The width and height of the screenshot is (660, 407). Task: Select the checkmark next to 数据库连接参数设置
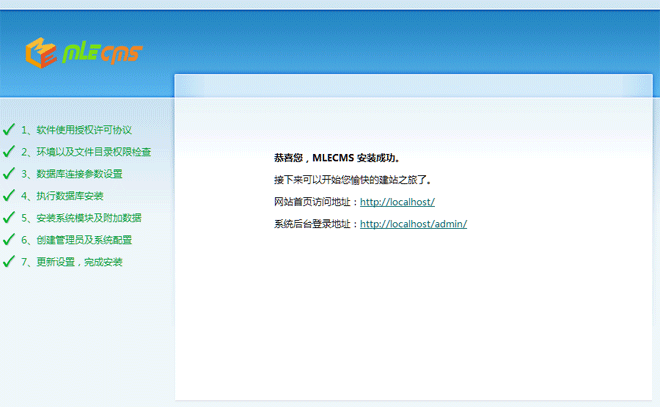(x=9, y=174)
